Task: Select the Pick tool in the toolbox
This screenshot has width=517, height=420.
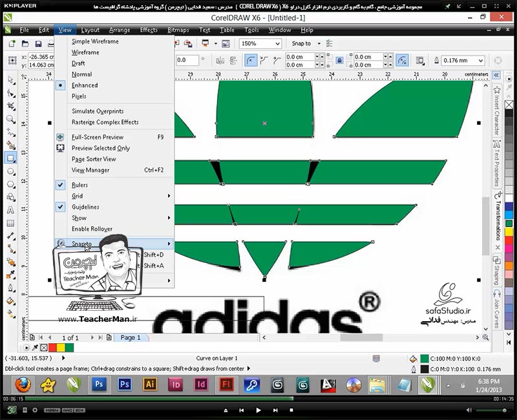Action: point(11,79)
